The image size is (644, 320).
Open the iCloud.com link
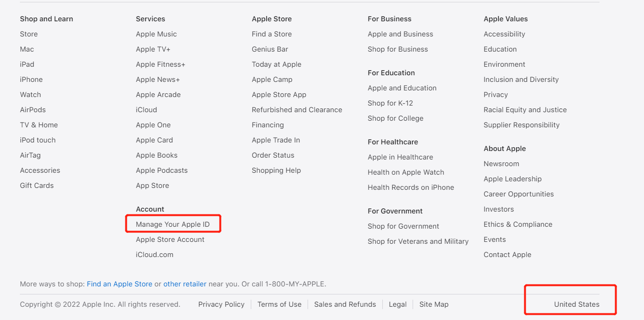[x=154, y=255]
